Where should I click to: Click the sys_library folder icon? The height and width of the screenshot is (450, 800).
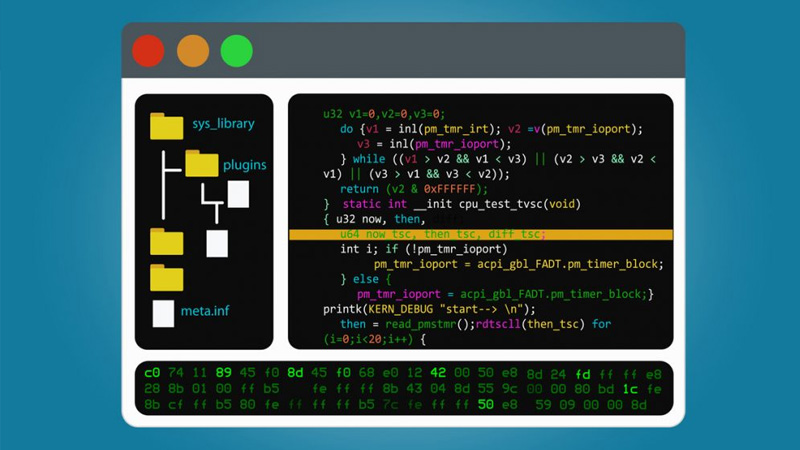point(166,126)
